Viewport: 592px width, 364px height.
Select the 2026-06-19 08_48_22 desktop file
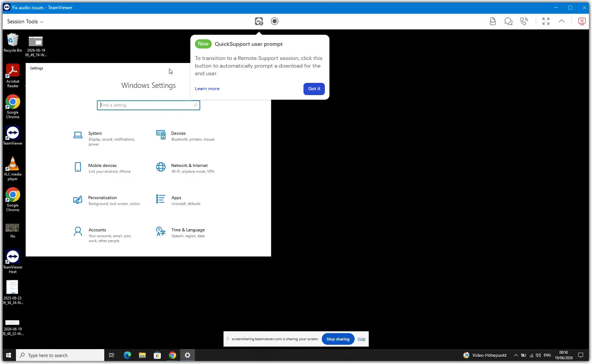(13, 327)
